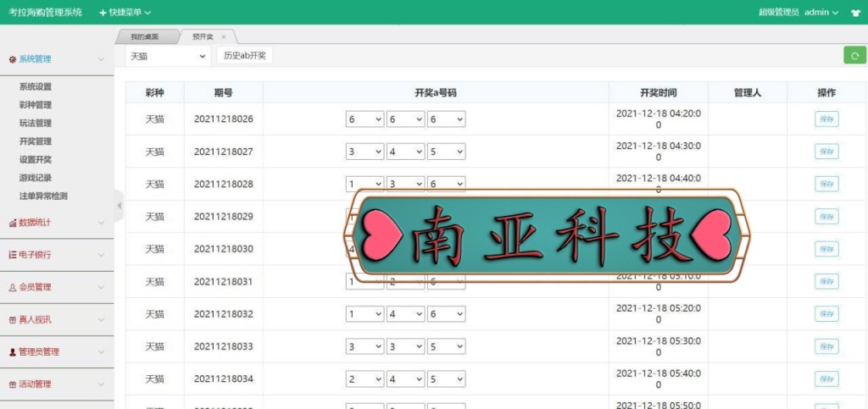
Task: Open 设置开奖 in the sidebar
Action: coord(36,160)
